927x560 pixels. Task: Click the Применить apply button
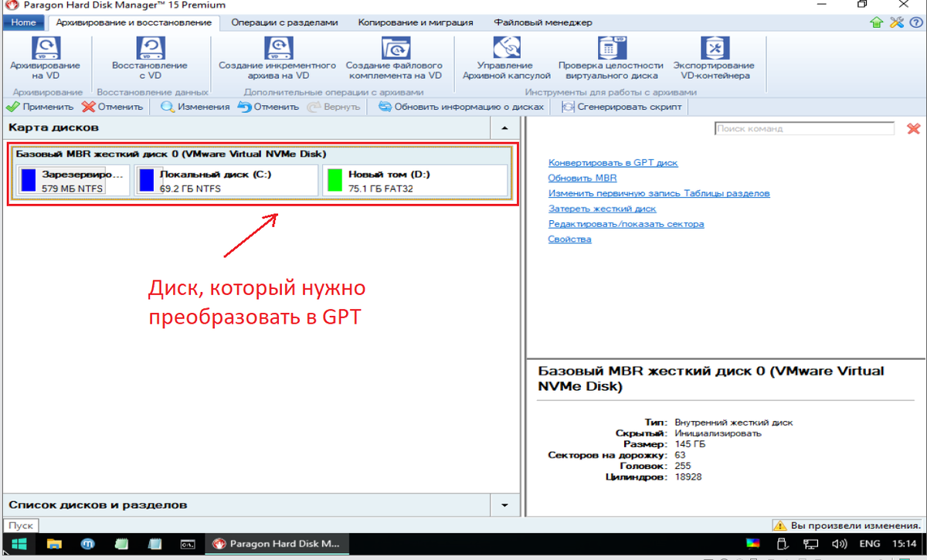(39, 107)
